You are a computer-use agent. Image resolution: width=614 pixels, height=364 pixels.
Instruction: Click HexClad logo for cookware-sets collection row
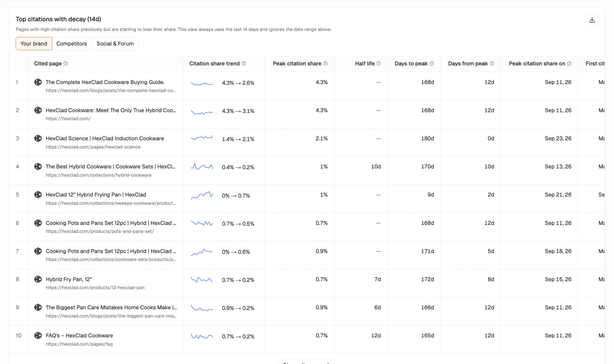click(x=38, y=251)
